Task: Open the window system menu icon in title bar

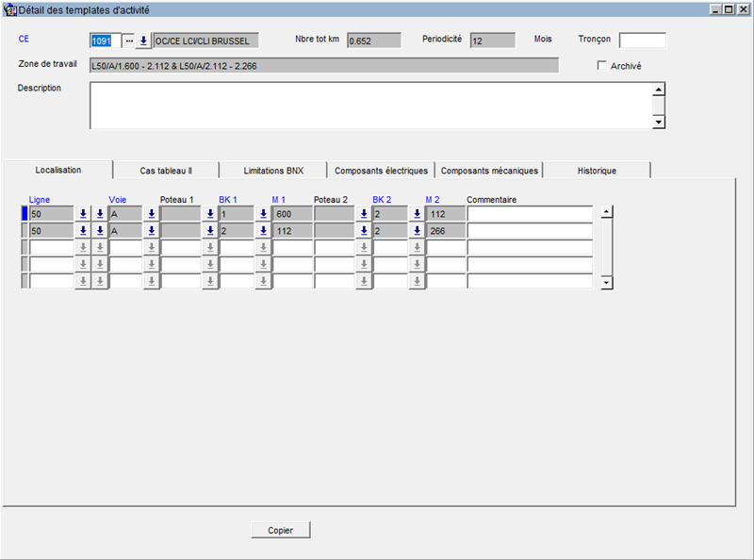Action: (x=9, y=9)
